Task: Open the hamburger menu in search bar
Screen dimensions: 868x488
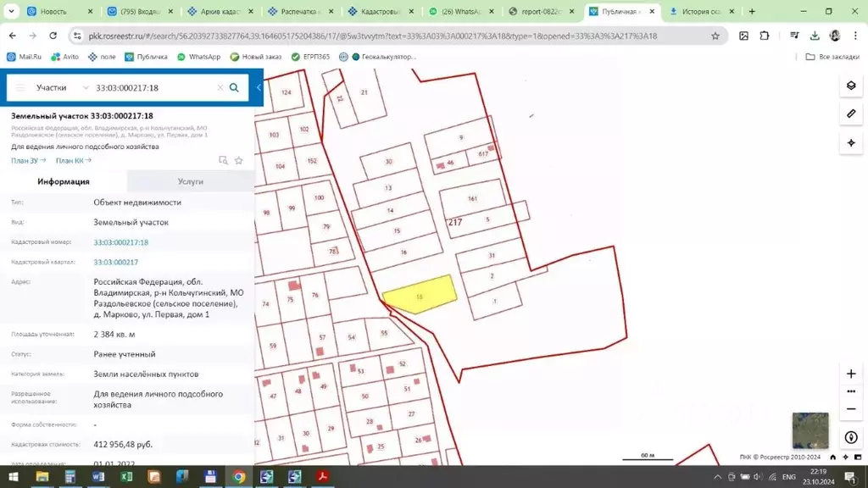Action: [20, 87]
